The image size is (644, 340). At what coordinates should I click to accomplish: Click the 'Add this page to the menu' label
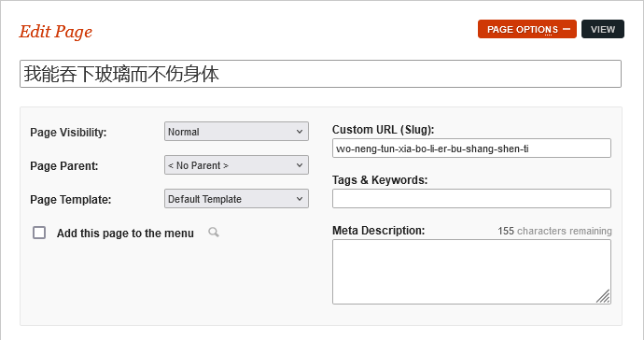[125, 234]
